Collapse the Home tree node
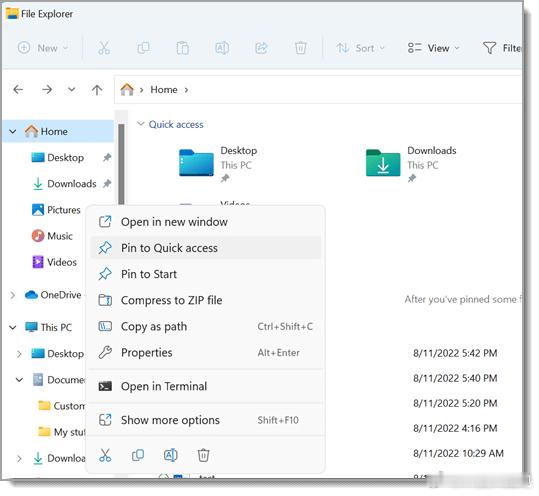 point(13,131)
